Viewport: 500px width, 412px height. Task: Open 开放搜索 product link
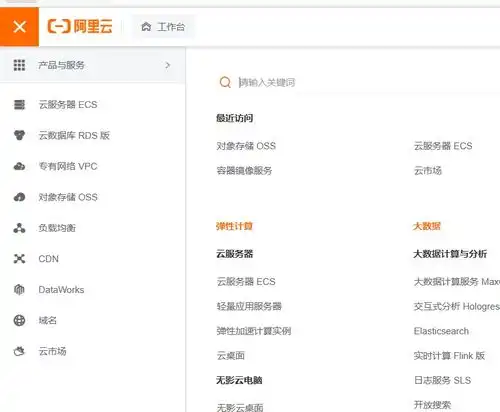click(432, 405)
